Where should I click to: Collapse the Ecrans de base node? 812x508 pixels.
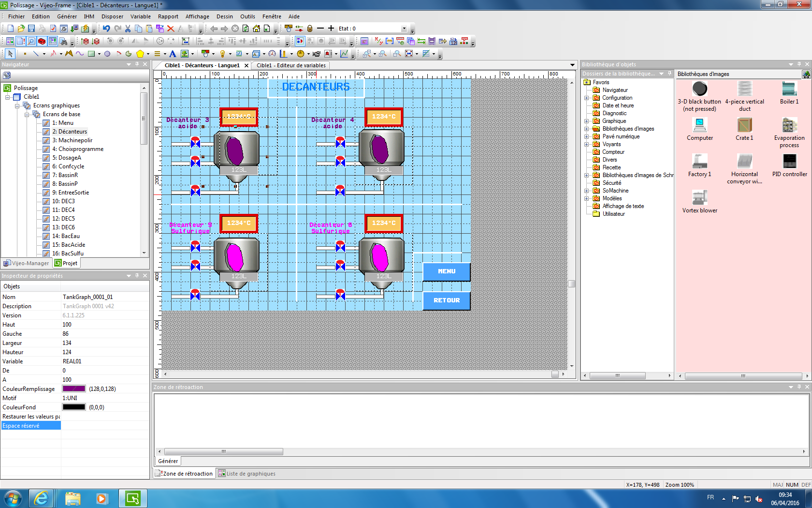point(27,114)
